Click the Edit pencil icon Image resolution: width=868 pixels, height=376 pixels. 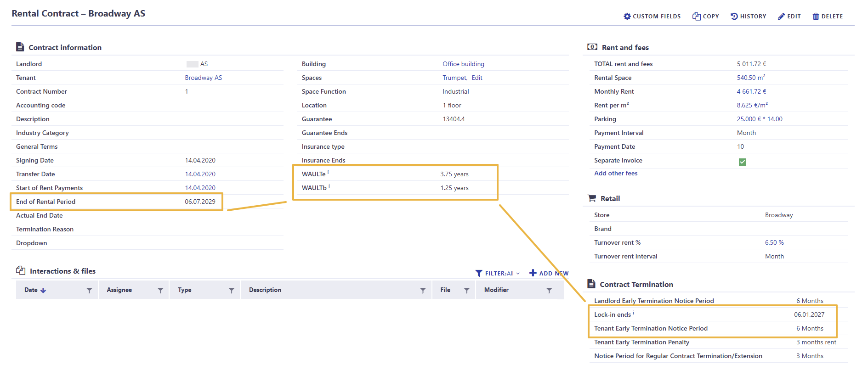coord(781,17)
